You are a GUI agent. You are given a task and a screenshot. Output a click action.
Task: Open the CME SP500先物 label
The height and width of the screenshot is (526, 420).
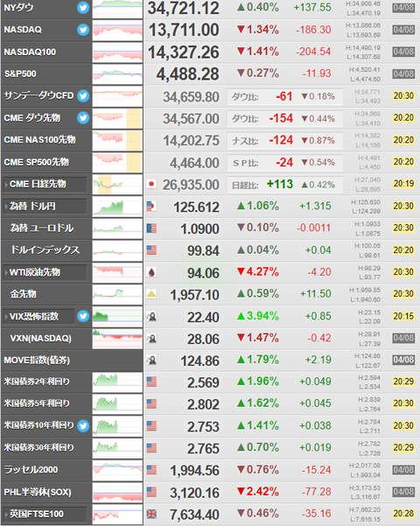point(36,162)
